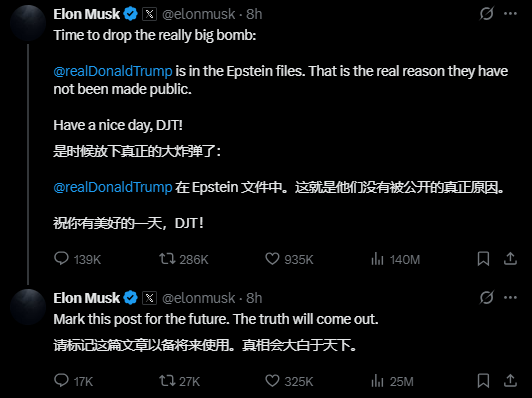The height and width of the screenshot is (398, 532).
Task: Bookmark the 'Mark this post' reply
Action: pos(483,380)
